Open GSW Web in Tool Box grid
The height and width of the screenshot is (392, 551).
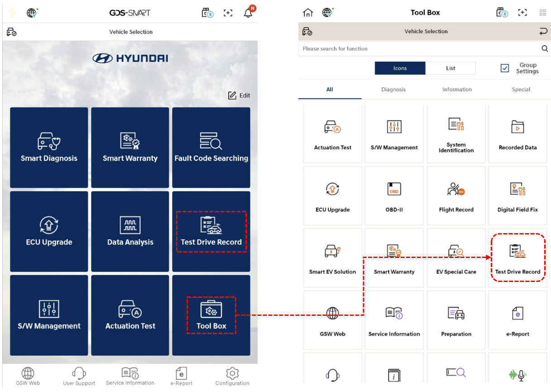coord(333,320)
